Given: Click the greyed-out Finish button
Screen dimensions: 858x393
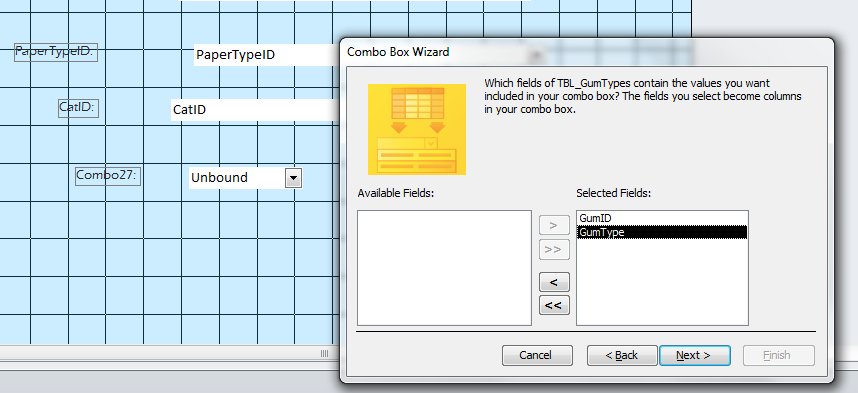Looking at the screenshot, I should (779, 355).
